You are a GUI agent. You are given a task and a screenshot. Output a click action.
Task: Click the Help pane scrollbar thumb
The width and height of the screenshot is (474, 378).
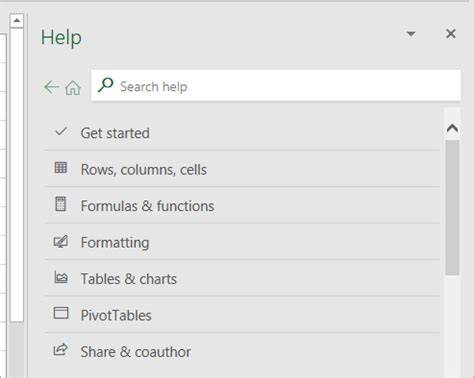[x=452, y=208]
